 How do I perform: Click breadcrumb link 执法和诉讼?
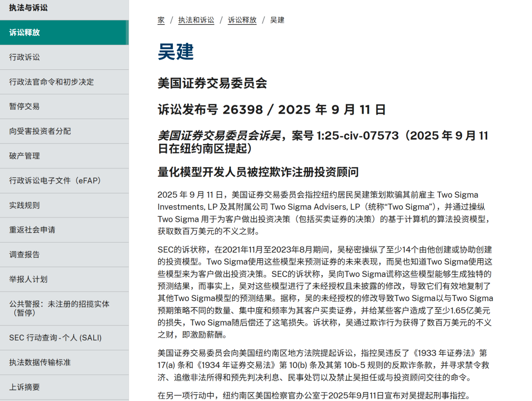[x=197, y=20]
